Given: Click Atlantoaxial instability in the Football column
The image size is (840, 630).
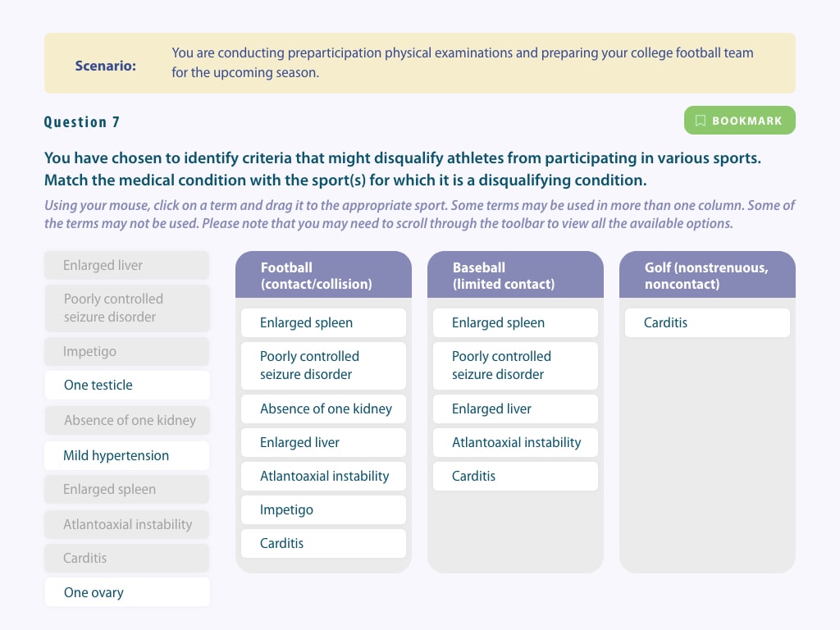Looking at the screenshot, I should [x=323, y=476].
